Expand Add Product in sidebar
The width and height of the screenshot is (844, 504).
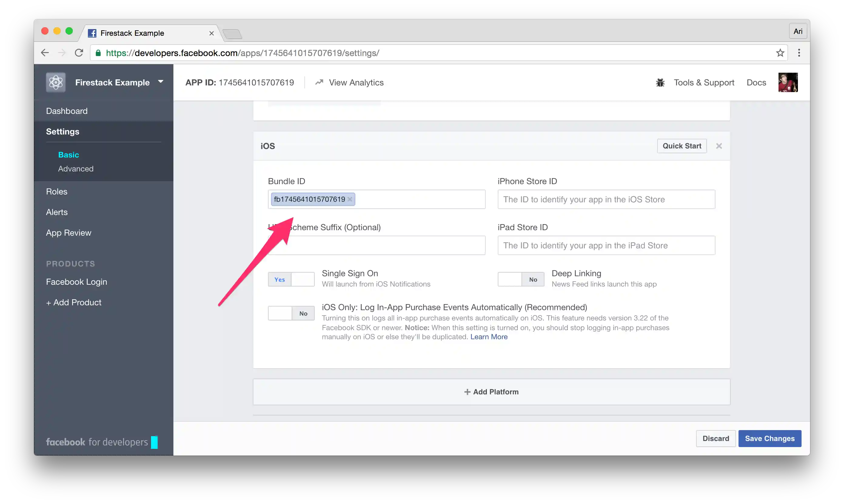tap(74, 303)
